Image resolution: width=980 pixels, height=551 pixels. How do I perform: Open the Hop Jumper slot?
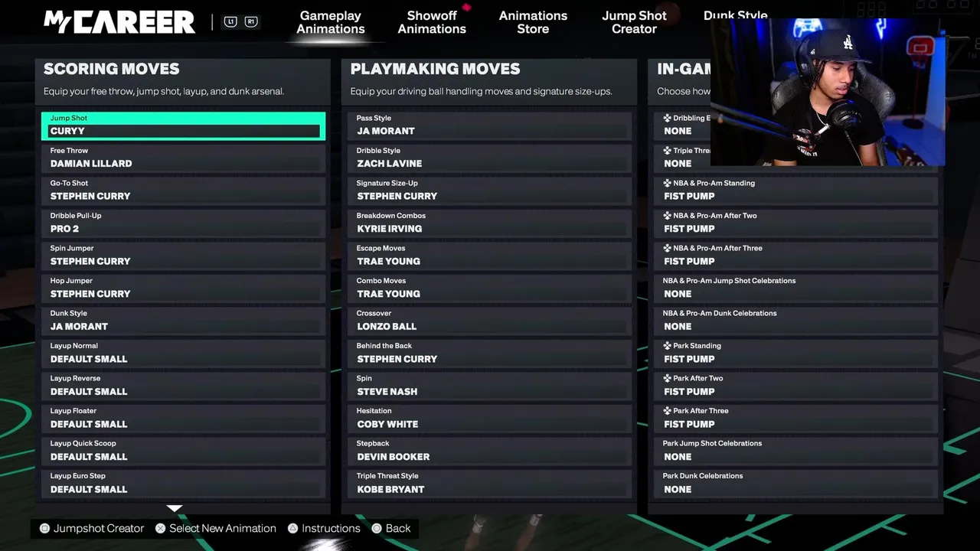coord(183,289)
